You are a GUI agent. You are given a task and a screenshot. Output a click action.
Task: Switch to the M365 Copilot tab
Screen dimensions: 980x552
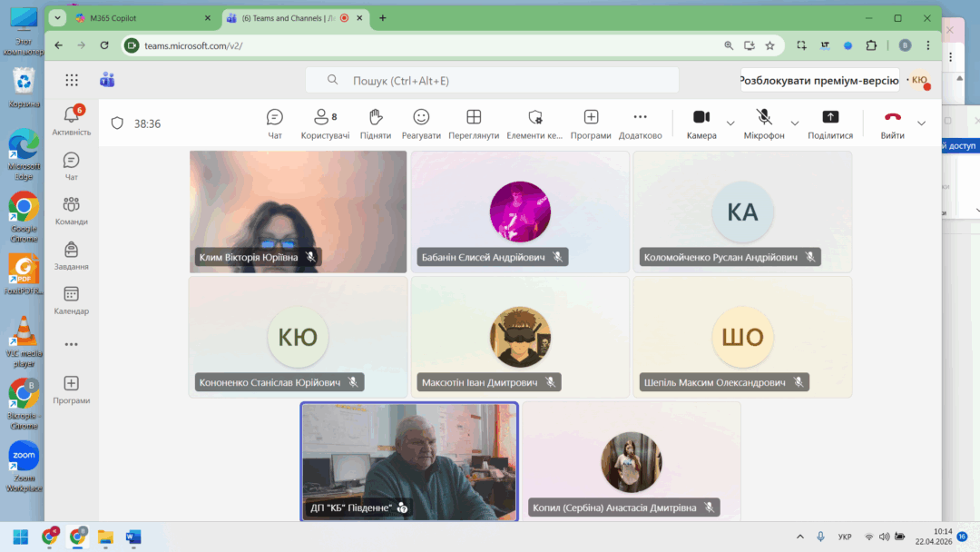136,18
